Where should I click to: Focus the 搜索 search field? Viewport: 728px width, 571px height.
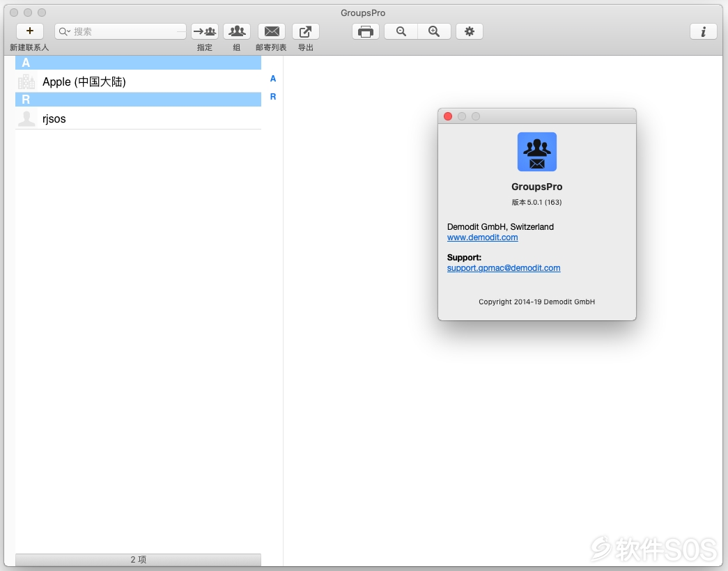121,31
